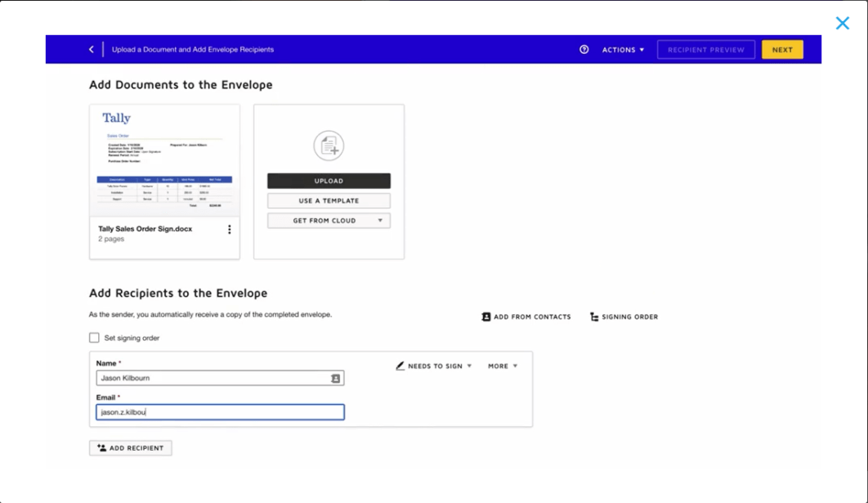This screenshot has width=868, height=503.
Task: Open the Needs To Sign role dropdown
Action: click(x=436, y=366)
